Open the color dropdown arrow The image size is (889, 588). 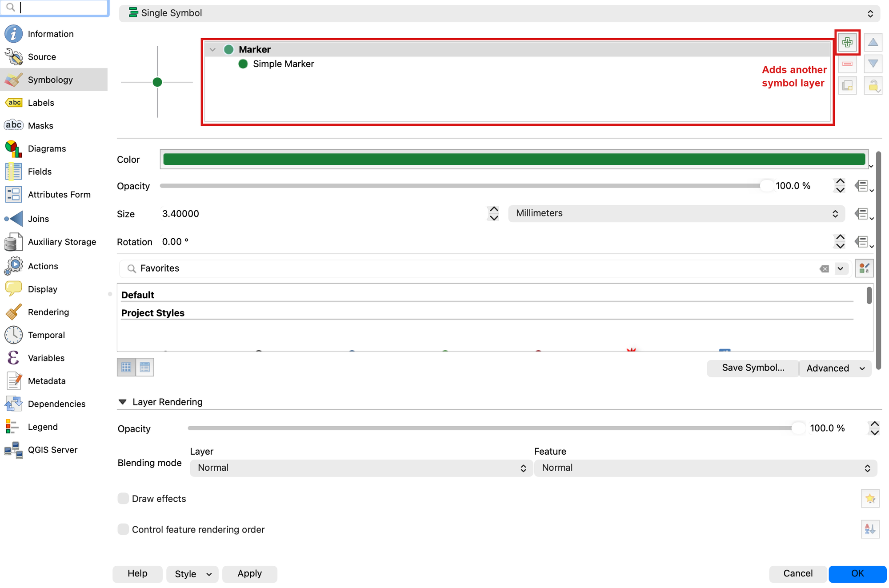[x=871, y=166]
